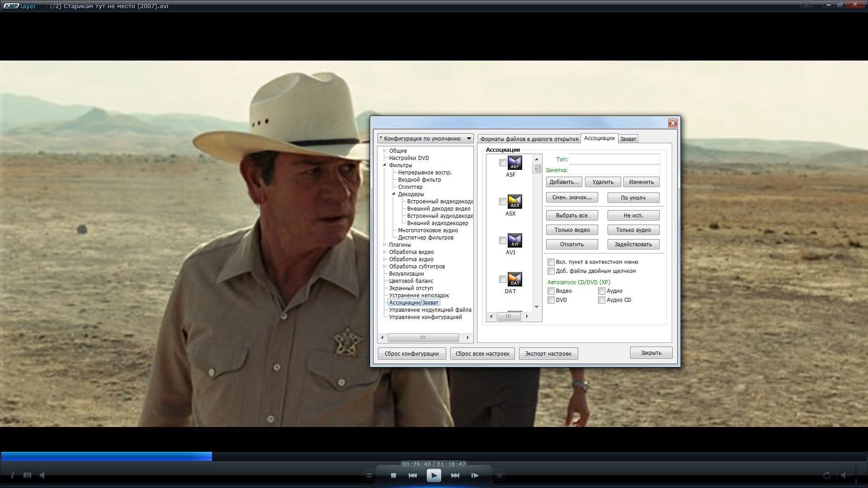Viewport: 868px width, 488px height.
Task: Collapse the 'Фильтры' tree node
Action: click(385, 165)
